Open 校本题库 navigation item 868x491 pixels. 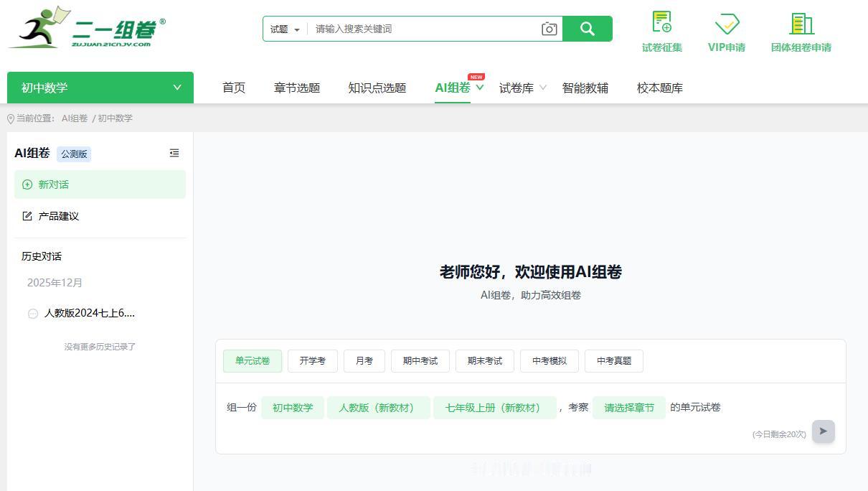click(x=660, y=88)
